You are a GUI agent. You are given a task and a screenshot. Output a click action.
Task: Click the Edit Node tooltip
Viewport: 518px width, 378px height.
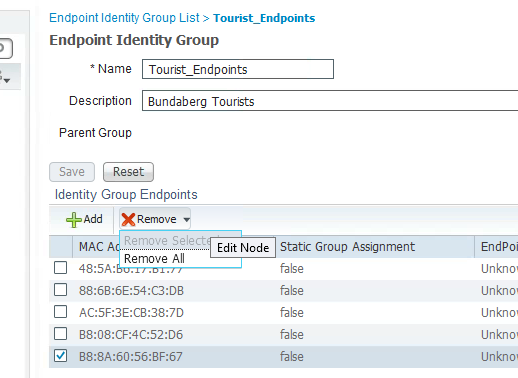click(x=243, y=248)
